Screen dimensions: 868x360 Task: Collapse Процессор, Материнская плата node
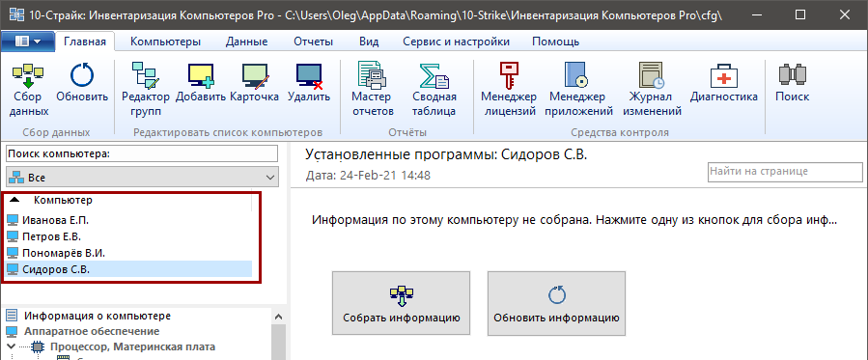point(10,346)
